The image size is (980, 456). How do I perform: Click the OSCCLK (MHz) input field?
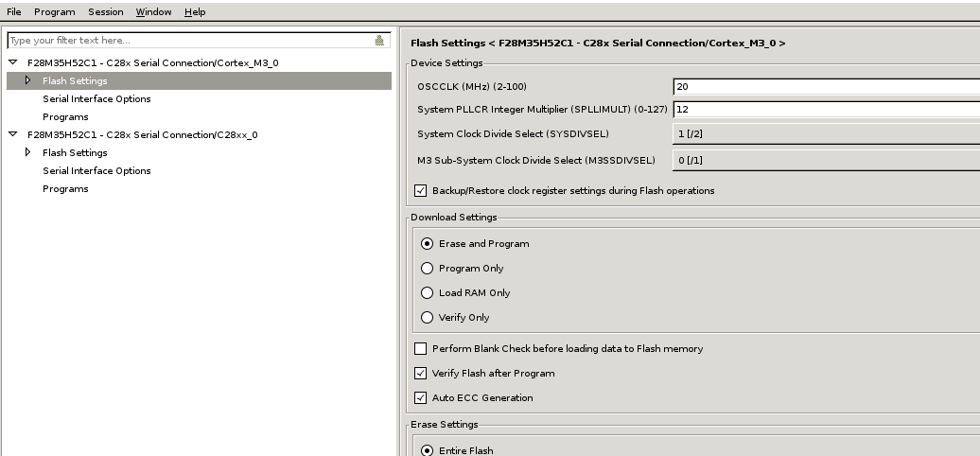point(826,86)
